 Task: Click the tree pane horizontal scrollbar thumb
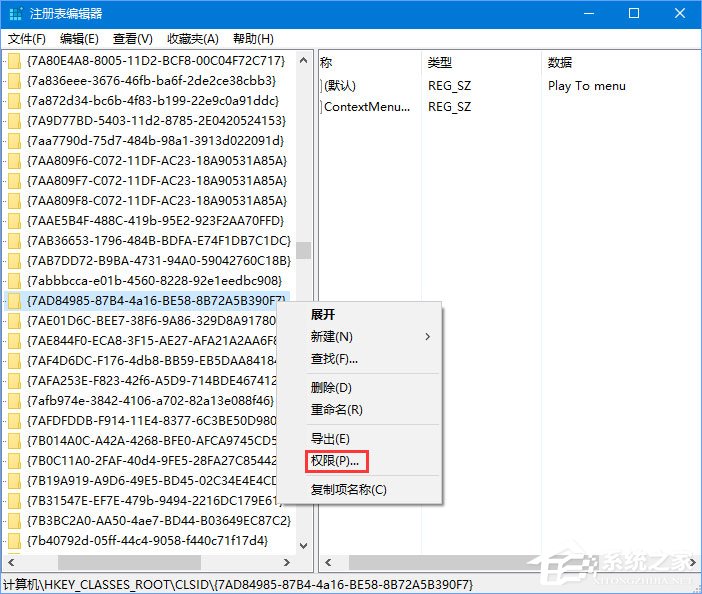129,562
